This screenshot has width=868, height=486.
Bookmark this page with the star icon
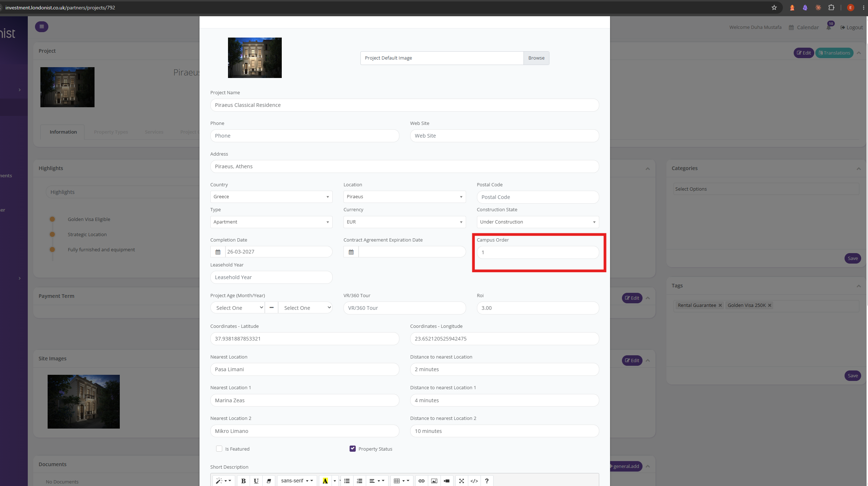(x=774, y=8)
